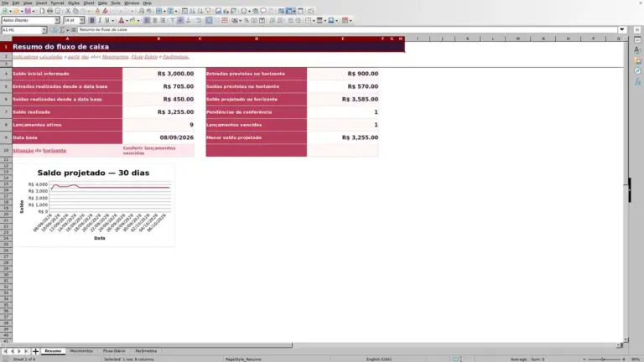
Task: Switch to the Fluxo Diário sheet tab
Action: pyautogui.click(x=114, y=351)
